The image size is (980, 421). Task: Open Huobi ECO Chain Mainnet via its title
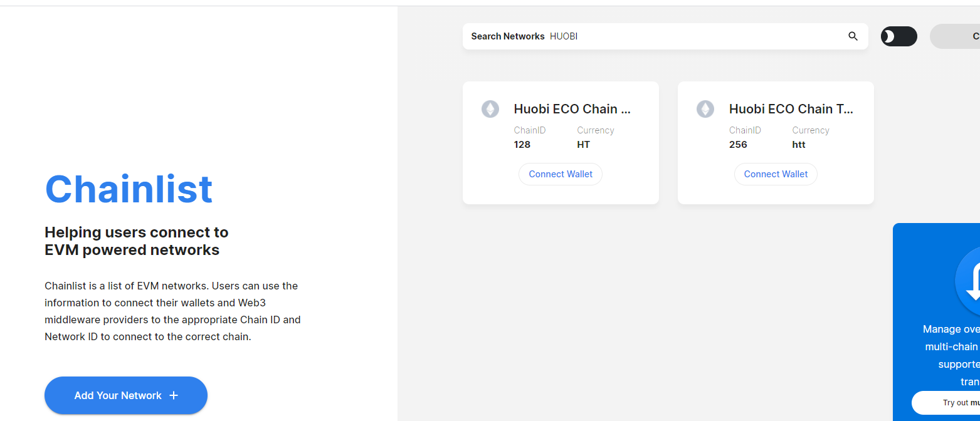click(571, 108)
